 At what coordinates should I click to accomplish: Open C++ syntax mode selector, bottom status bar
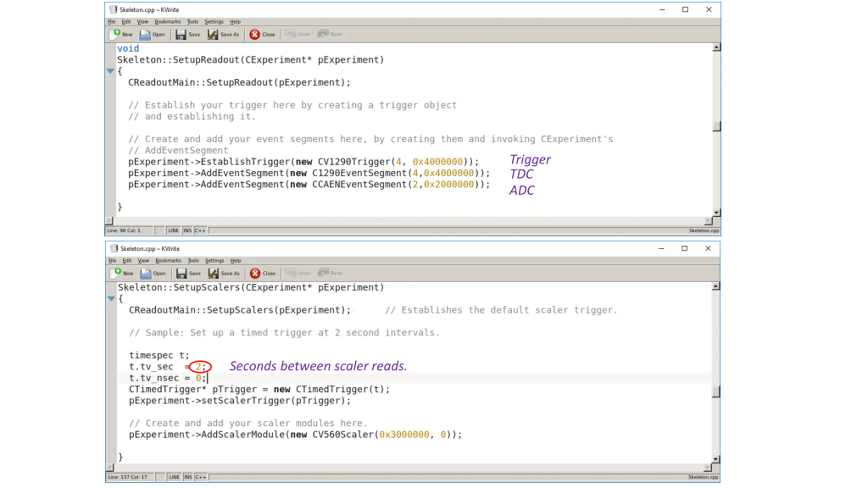point(200,477)
